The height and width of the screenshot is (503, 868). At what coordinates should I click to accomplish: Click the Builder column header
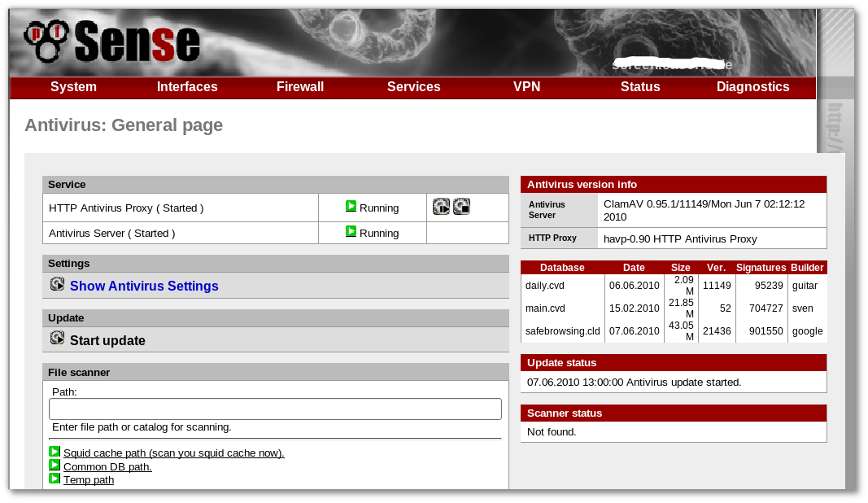pyautogui.click(x=807, y=268)
